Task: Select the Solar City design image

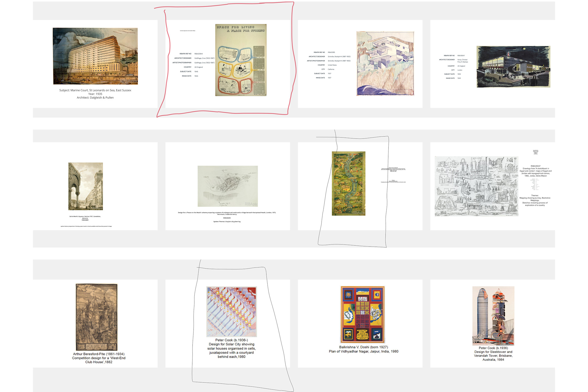Action: (x=231, y=312)
